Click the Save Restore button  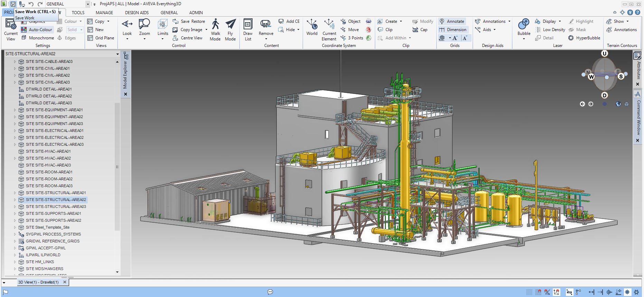(189, 21)
